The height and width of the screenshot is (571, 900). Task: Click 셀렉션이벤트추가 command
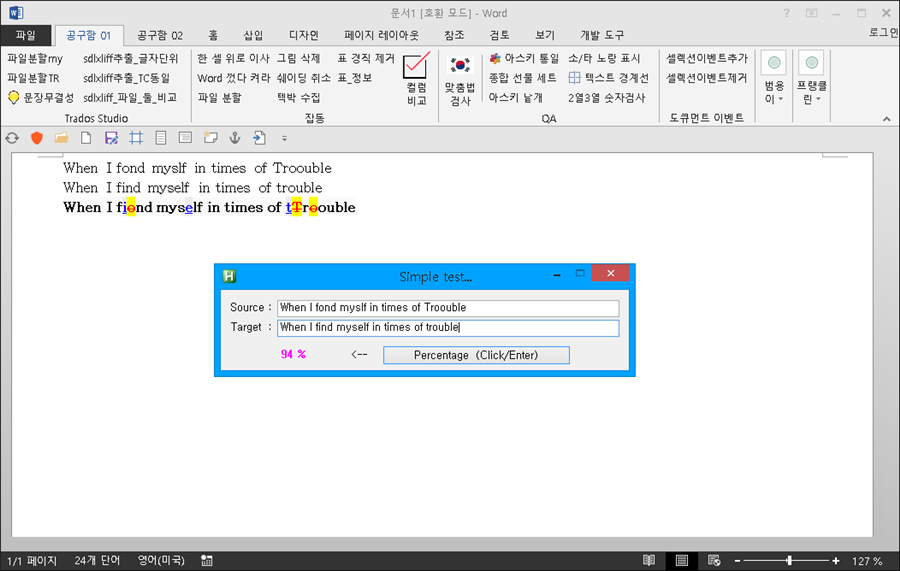[x=707, y=59]
